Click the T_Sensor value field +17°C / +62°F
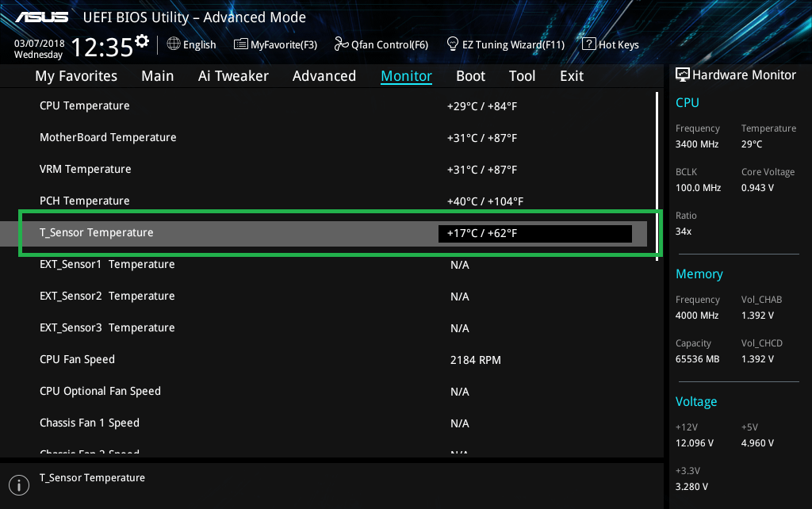812x509 pixels. (x=535, y=234)
